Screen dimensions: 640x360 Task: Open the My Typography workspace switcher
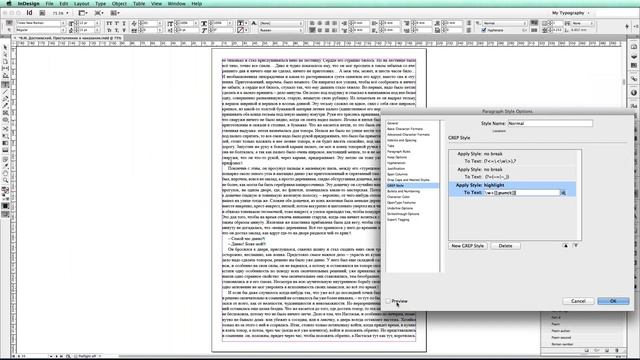pyautogui.click(x=571, y=13)
